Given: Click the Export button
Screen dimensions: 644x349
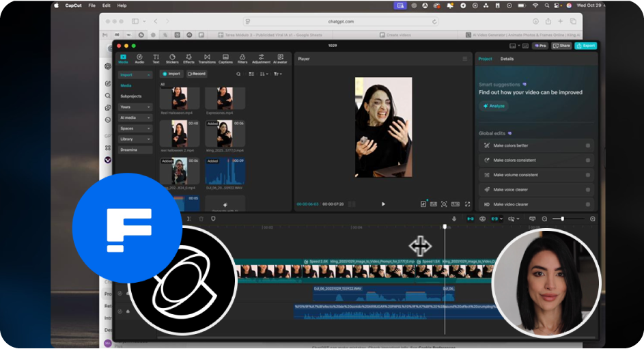Looking at the screenshot, I should pyautogui.click(x=585, y=46).
